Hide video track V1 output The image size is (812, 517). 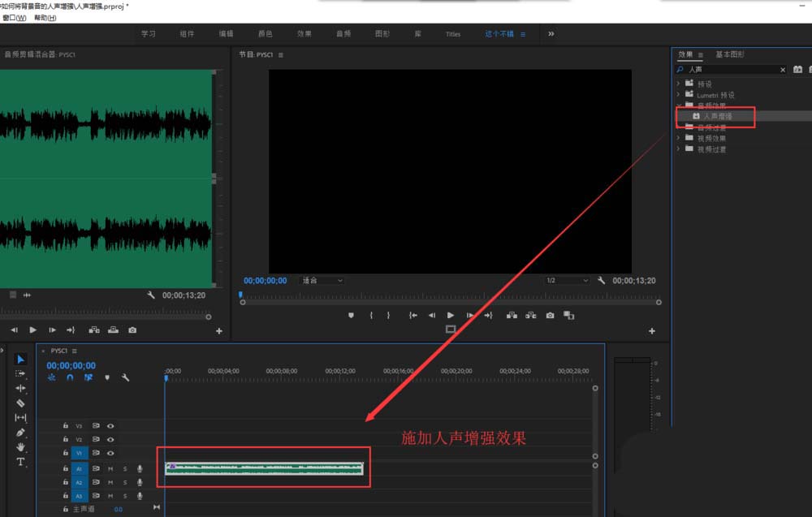pos(110,453)
